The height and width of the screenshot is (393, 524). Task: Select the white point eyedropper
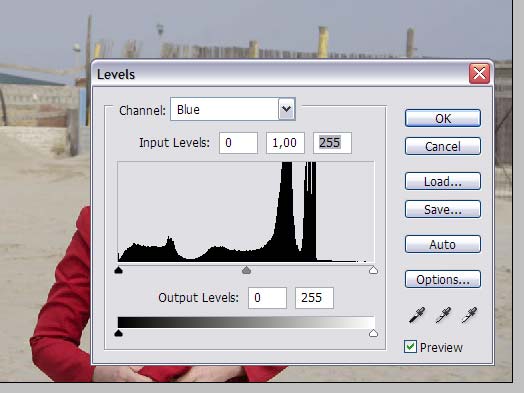(469, 315)
